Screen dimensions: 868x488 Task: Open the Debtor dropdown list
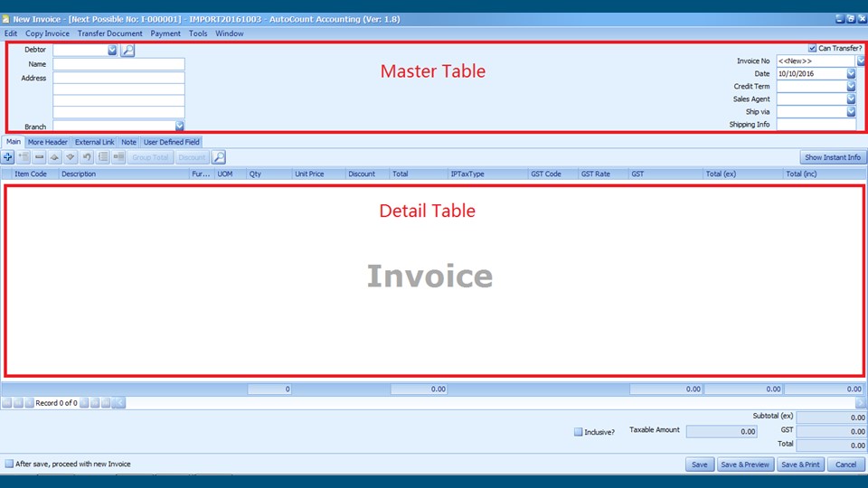click(x=112, y=51)
